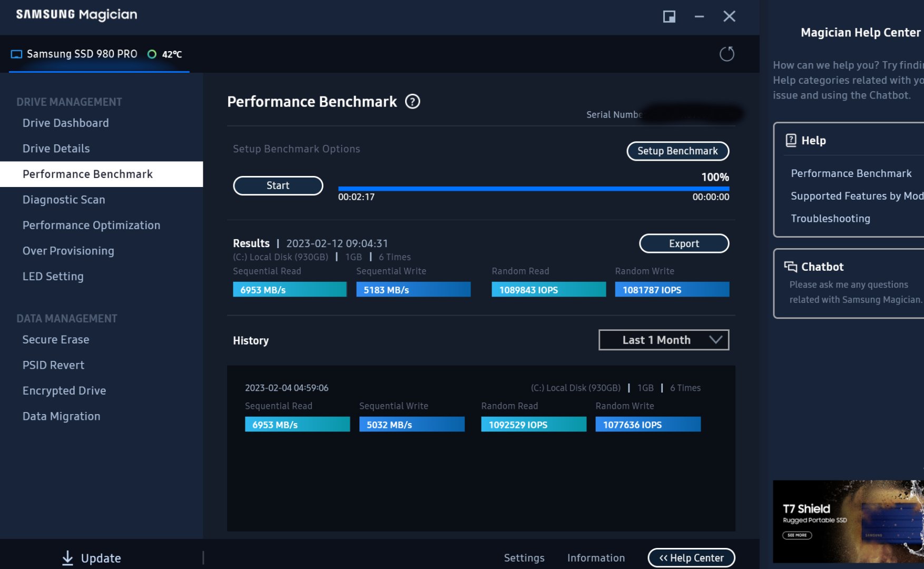Click SEE MORE on the T7 Shield ad
This screenshot has height=569, width=924.
797,535
